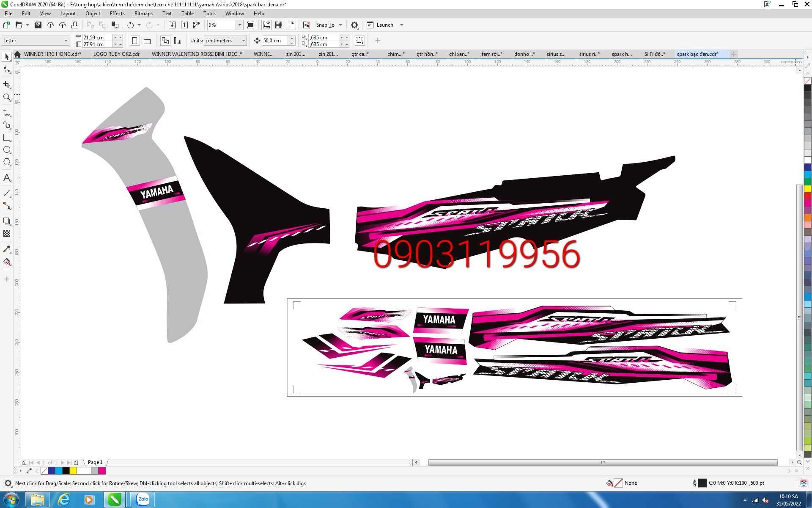Open full-screen preview
This screenshot has height=508, width=812.
251,25
